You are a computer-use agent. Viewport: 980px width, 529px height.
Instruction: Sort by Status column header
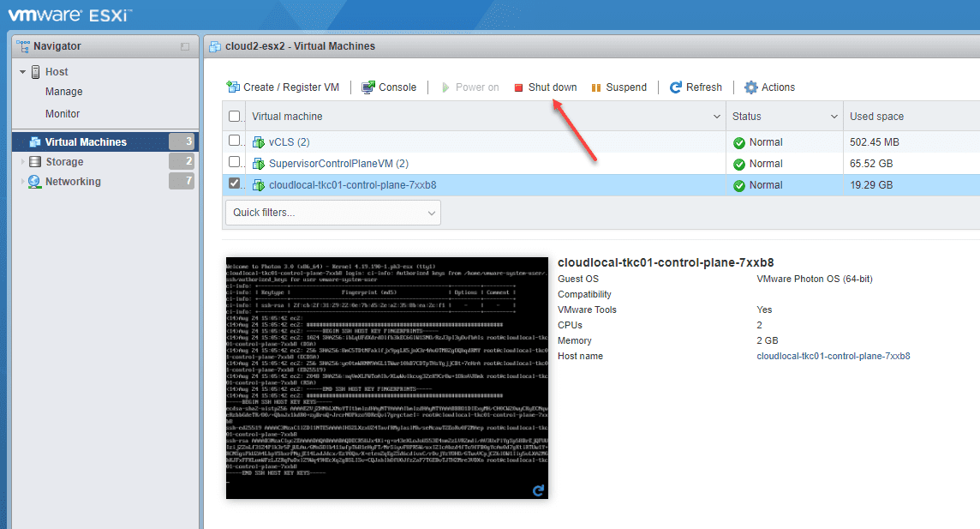coord(746,117)
